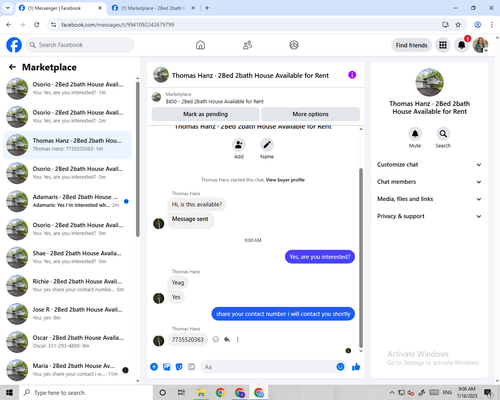
Task: Toggle the purple conversation information icon
Action: [x=352, y=75]
